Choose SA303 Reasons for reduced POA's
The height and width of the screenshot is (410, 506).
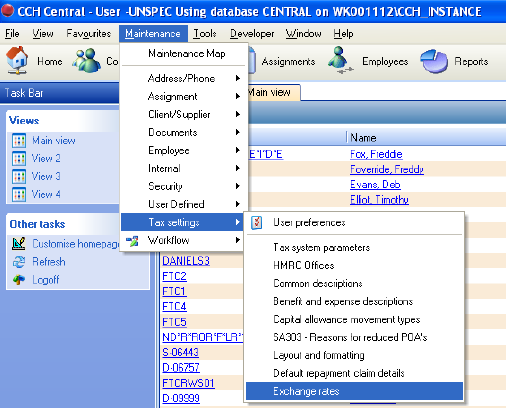coord(354,337)
